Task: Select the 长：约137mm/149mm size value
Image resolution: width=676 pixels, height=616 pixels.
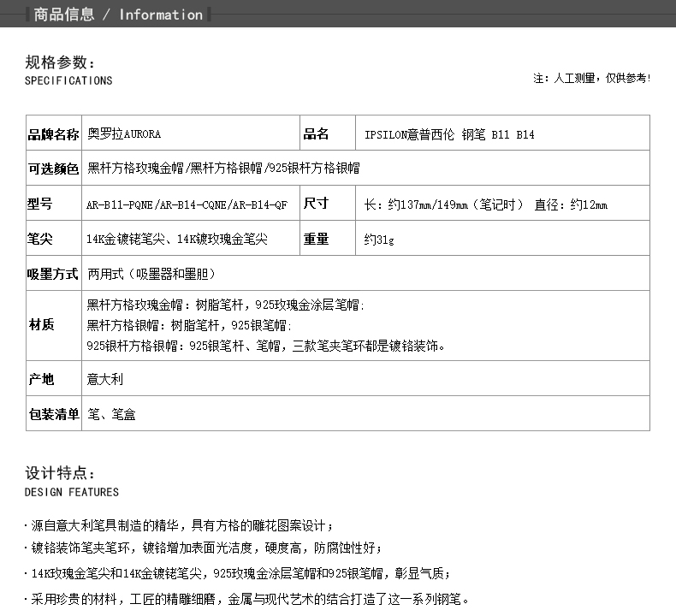Action: click(486, 204)
